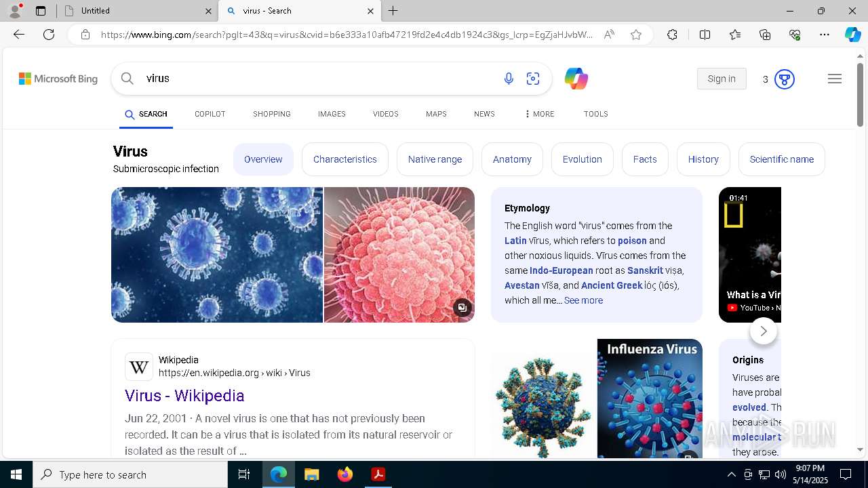Go to Microsoft Bing logo home
This screenshot has width=868, height=488.
58,79
